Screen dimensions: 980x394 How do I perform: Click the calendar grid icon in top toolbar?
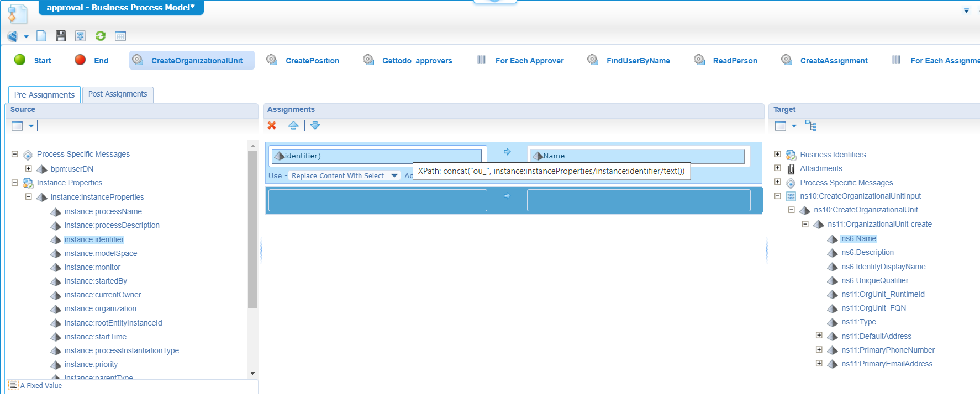120,36
